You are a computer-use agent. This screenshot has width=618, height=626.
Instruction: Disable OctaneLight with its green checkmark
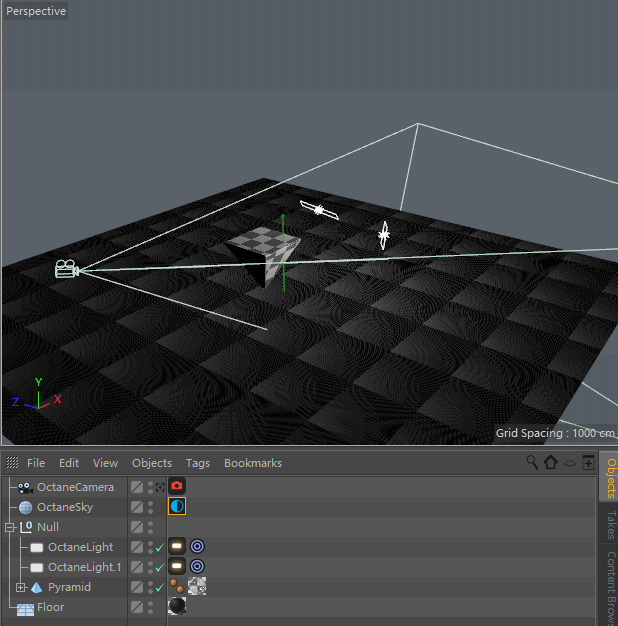tap(160, 547)
